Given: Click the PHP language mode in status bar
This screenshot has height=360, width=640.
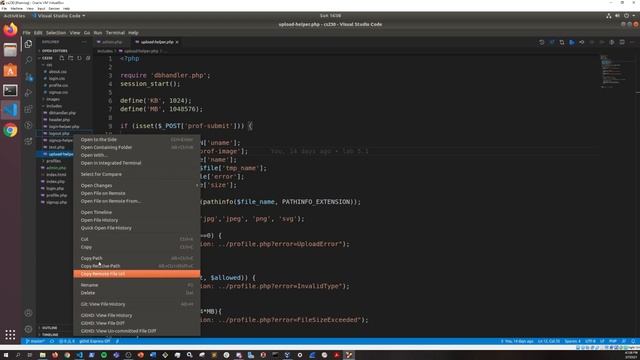Looking at the screenshot, I should 613,341.
